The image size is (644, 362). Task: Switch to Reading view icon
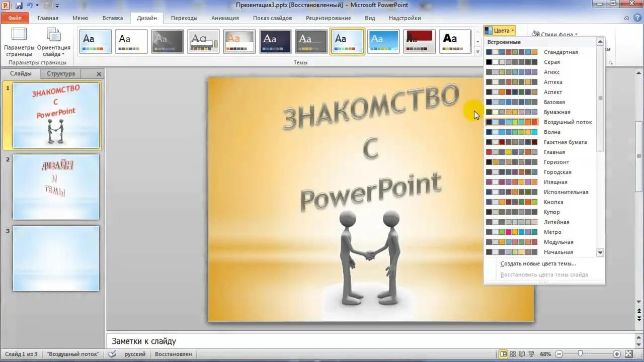pyautogui.click(x=521, y=354)
